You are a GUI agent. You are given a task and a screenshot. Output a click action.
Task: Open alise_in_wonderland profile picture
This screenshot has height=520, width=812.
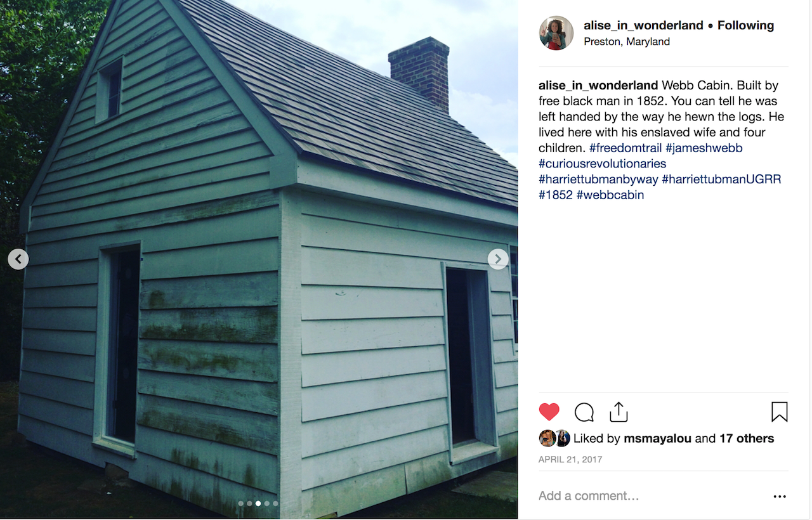point(556,33)
